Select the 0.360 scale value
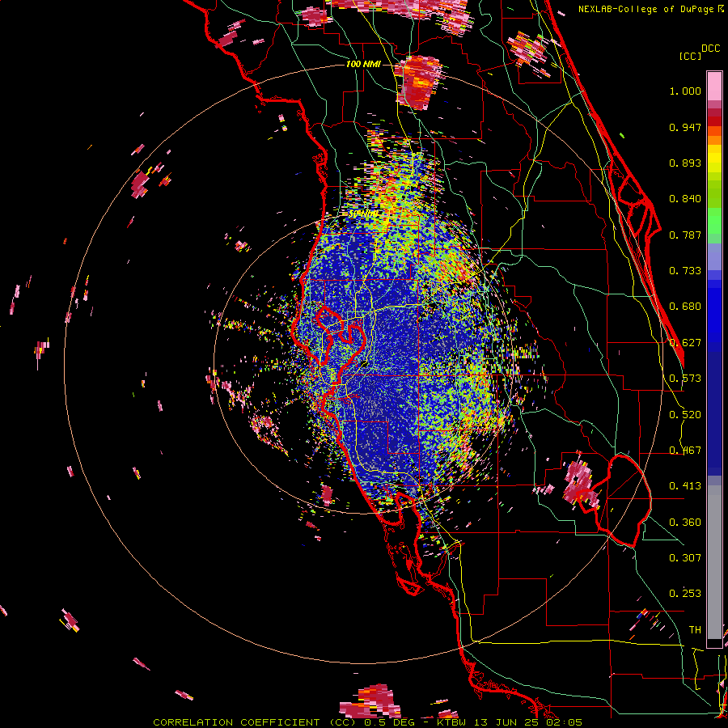Screen dimensions: 728x728 pos(685,523)
